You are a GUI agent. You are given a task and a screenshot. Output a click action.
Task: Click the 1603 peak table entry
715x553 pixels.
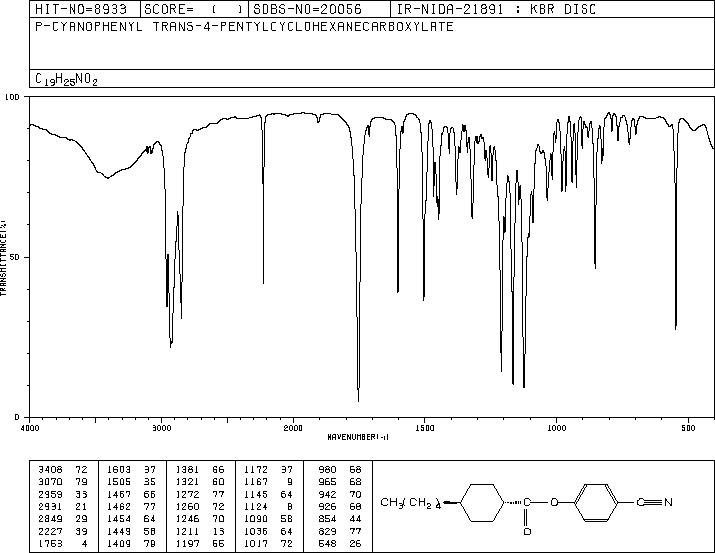click(131, 470)
